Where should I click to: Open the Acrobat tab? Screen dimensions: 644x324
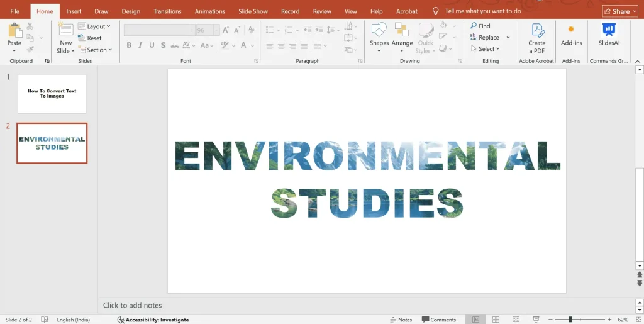tap(407, 11)
